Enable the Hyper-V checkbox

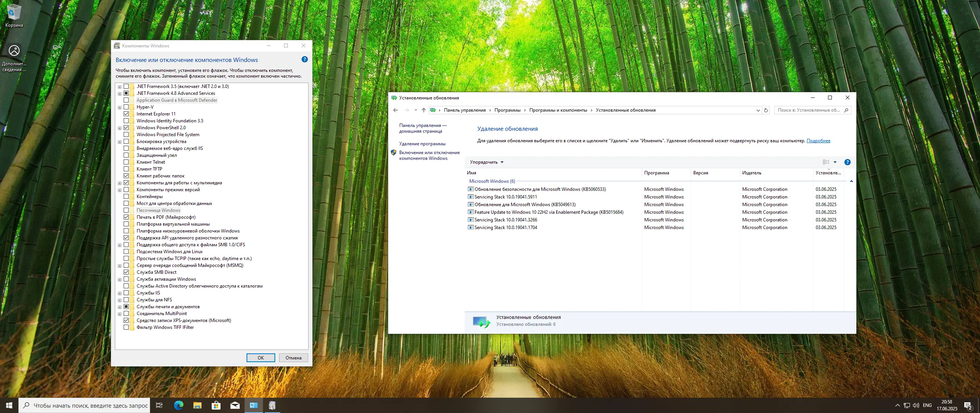126,107
